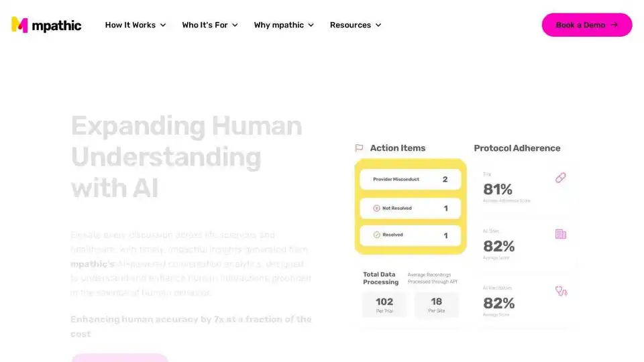The width and height of the screenshot is (644, 362).
Task: Click the mpathic logo icon
Action: 19,25
